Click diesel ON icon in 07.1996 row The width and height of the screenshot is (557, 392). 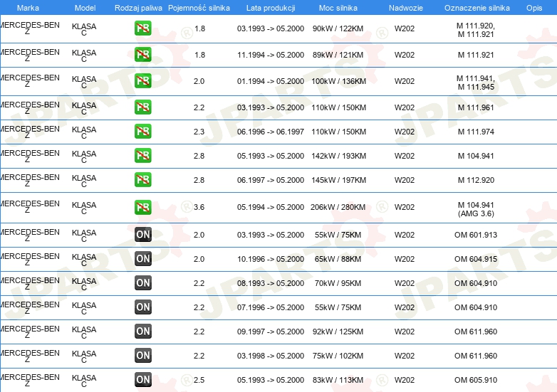142,307
